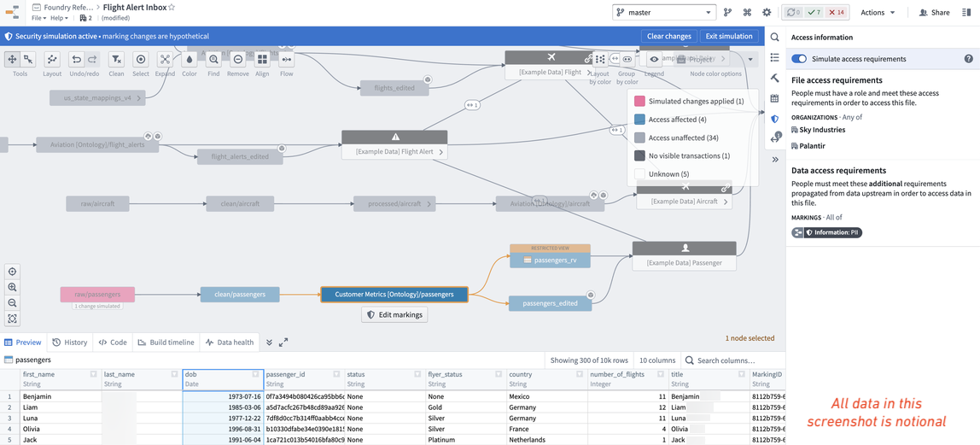Open the settings gear icon

point(767,13)
